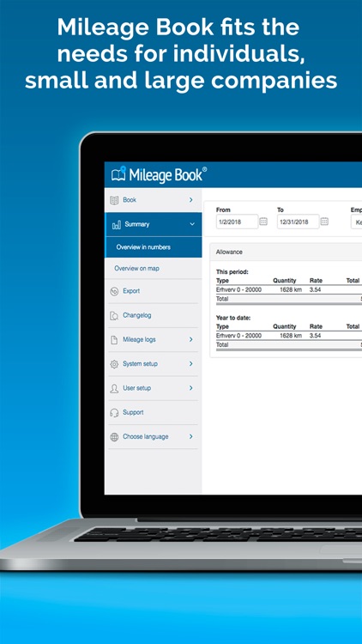This screenshot has width=362, height=644.
Task: Click rate 3.54 in This period table
Action: [x=315, y=290]
